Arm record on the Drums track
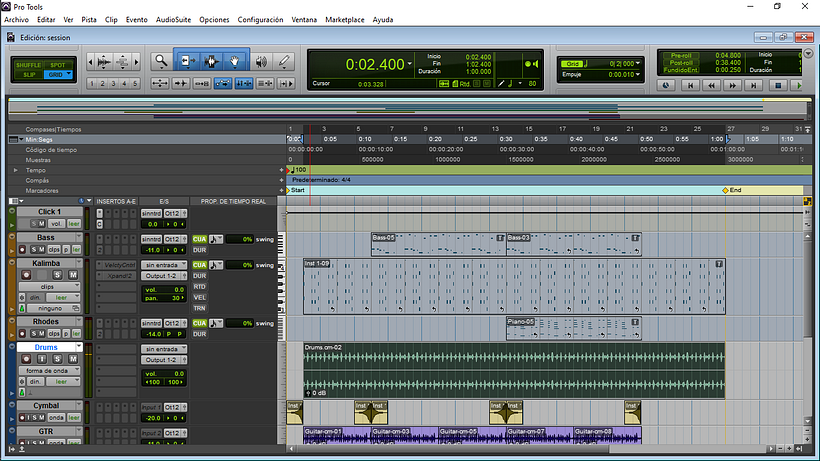The height and width of the screenshot is (461, 820). 25,359
